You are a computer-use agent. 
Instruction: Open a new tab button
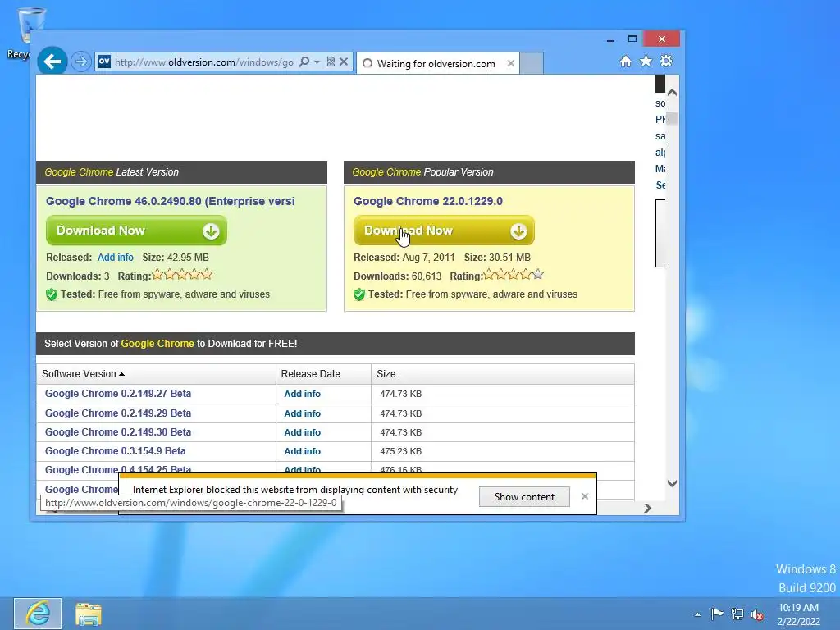(x=532, y=63)
